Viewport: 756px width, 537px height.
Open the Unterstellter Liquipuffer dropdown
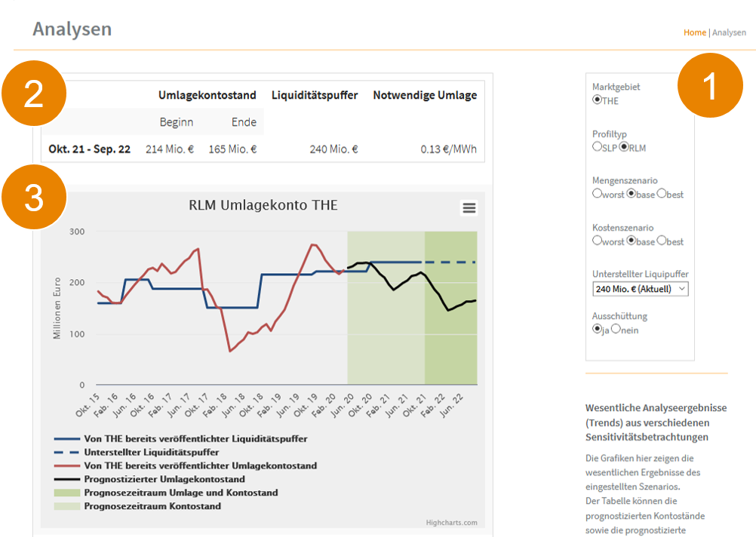coord(641,289)
